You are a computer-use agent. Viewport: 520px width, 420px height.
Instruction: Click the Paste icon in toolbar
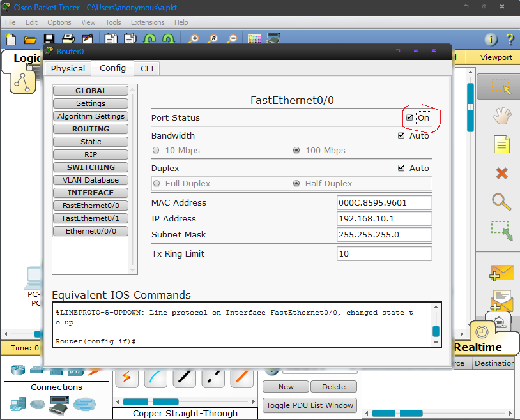(x=130, y=39)
